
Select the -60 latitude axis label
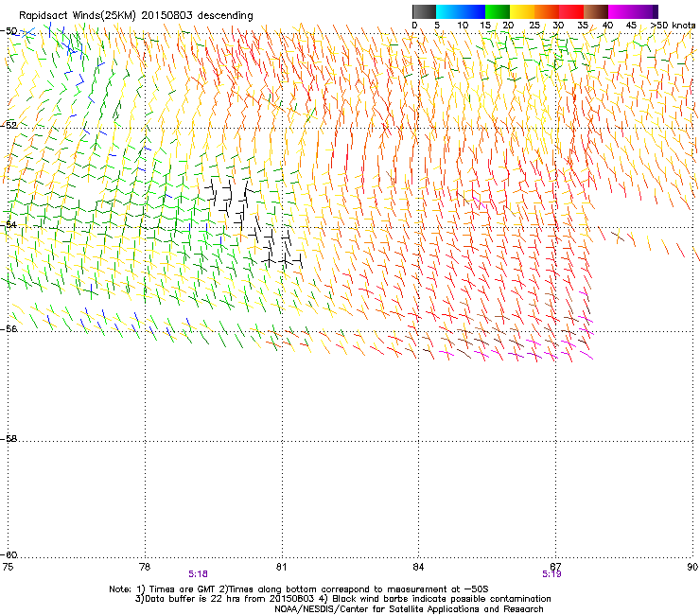9,554
